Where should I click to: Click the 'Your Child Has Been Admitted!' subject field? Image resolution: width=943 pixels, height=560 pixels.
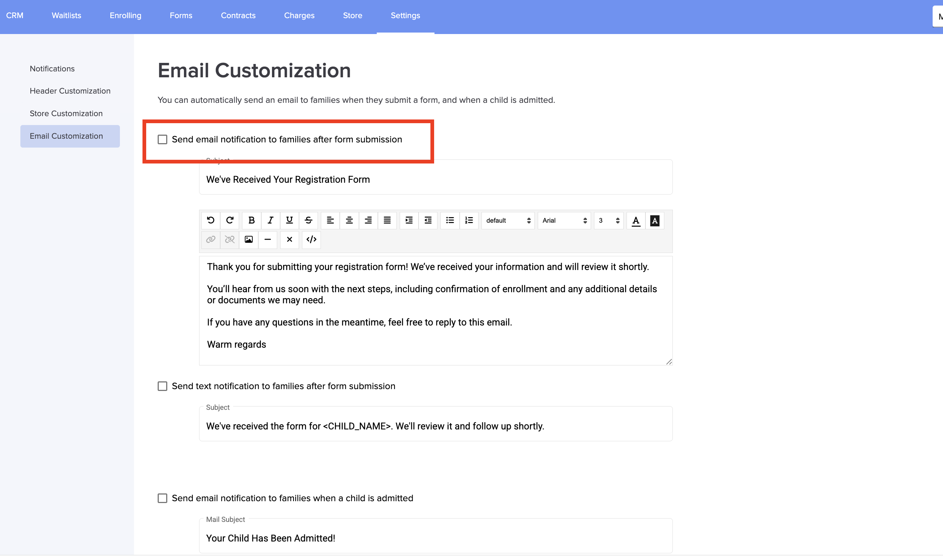(x=435, y=539)
